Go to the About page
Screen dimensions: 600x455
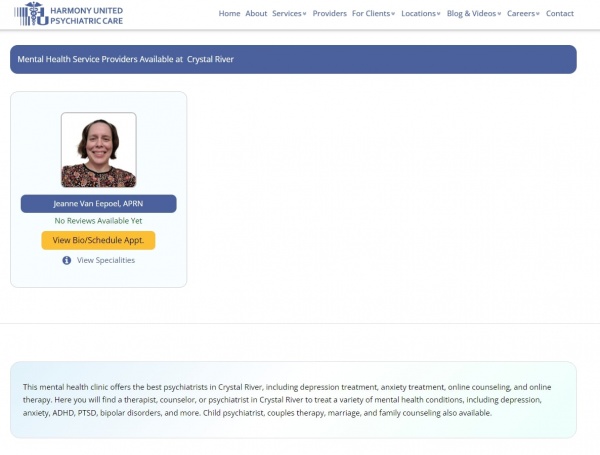(x=256, y=13)
